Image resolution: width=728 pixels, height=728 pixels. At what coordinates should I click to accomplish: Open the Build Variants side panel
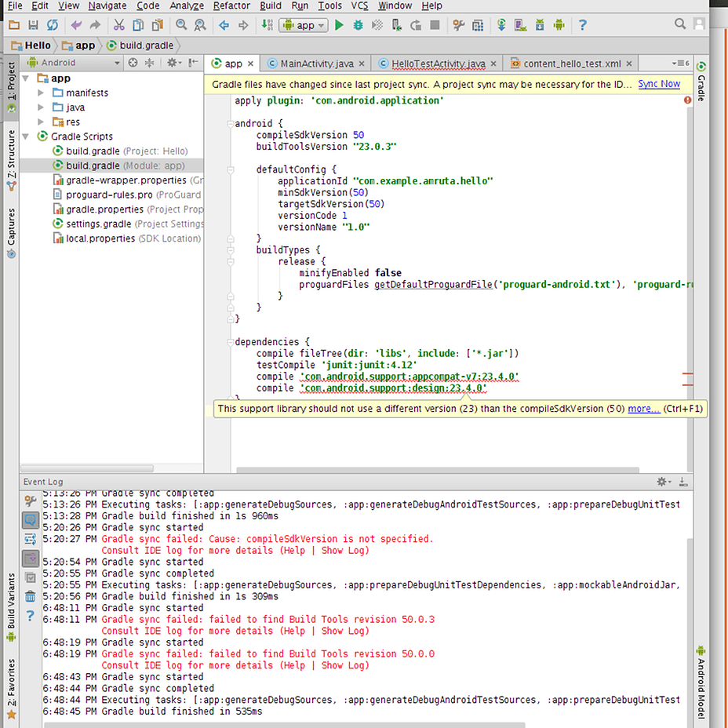[x=11, y=606]
